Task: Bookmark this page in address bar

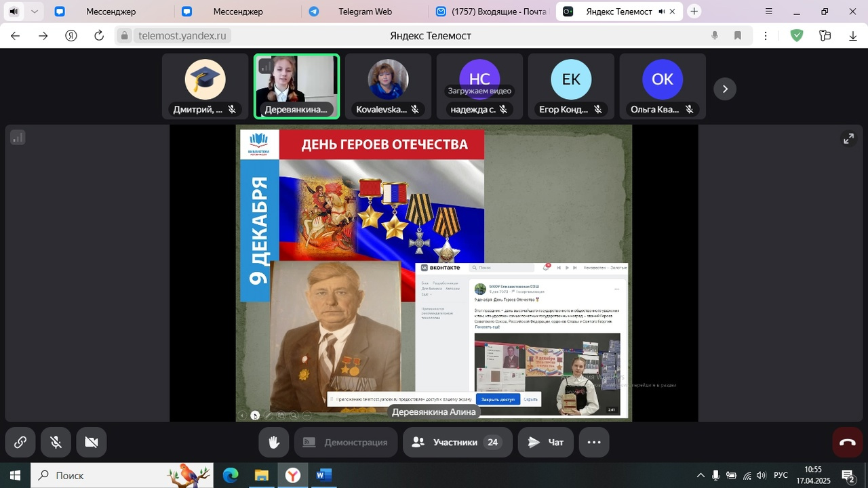Action: pyautogui.click(x=738, y=36)
